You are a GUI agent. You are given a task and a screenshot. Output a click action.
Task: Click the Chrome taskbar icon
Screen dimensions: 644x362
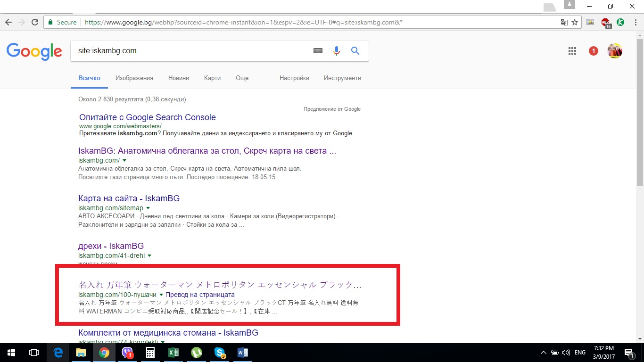104,353
